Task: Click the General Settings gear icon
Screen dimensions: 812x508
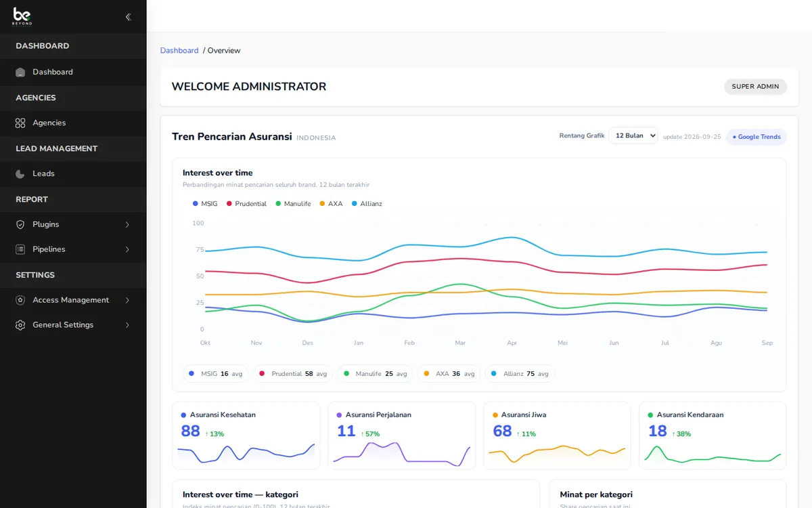Action: pos(20,325)
